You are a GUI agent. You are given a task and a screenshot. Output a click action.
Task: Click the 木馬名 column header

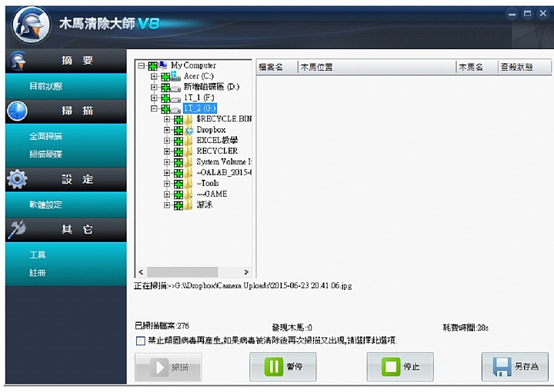[x=477, y=67]
